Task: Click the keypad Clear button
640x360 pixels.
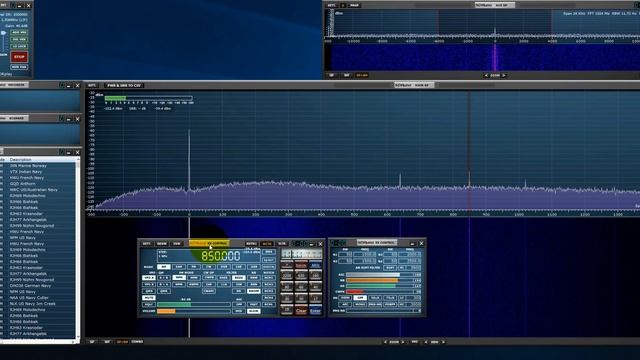Action: click(x=301, y=311)
